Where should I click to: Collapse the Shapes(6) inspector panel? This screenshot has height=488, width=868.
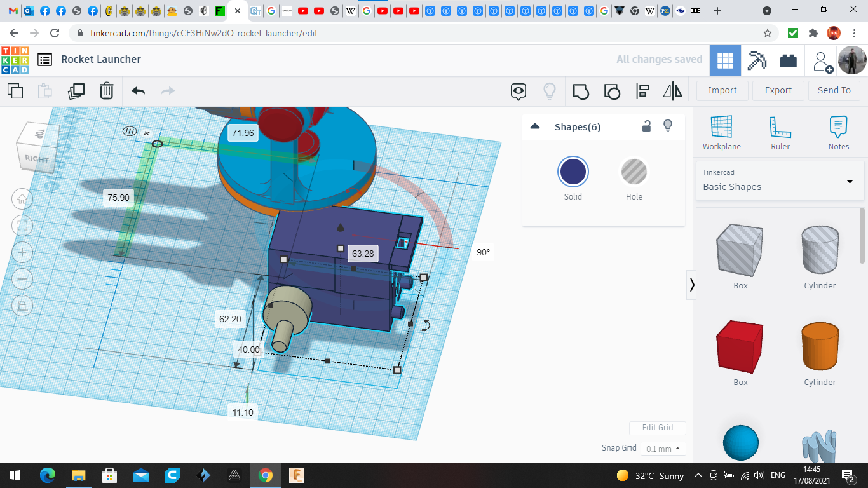(x=535, y=126)
